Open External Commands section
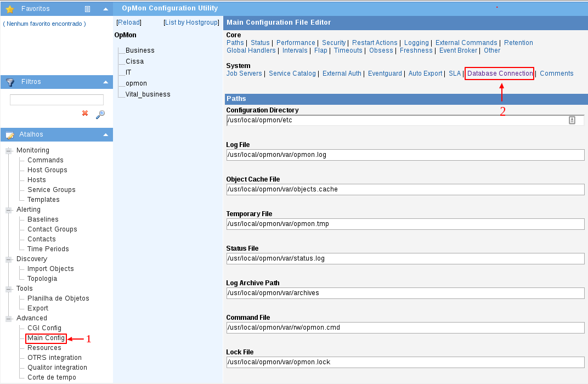 [466, 43]
